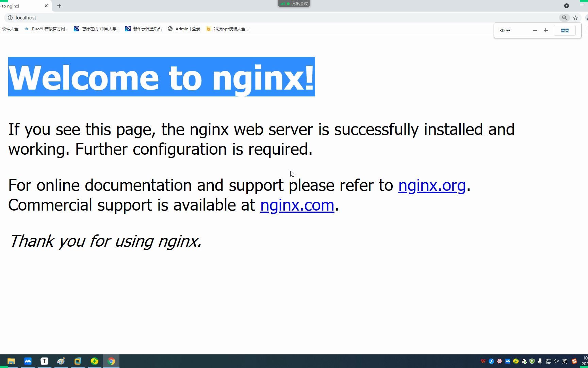The image size is (588, 368).
Task: Open the 360 green-plus app in taskbar
Action: pos(95,361)
